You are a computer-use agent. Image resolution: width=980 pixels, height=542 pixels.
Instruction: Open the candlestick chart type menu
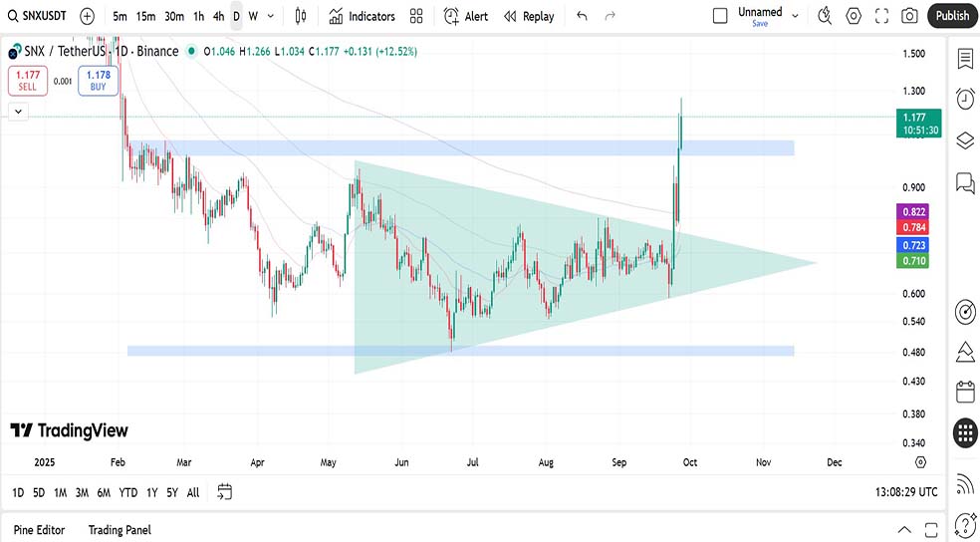pyautogui.click(x=301, y=16)
